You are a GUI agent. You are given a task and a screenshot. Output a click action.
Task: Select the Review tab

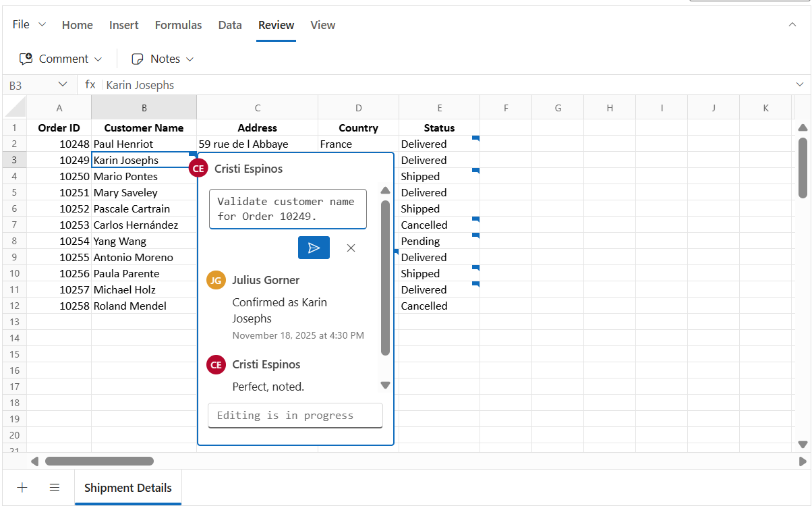276,25
